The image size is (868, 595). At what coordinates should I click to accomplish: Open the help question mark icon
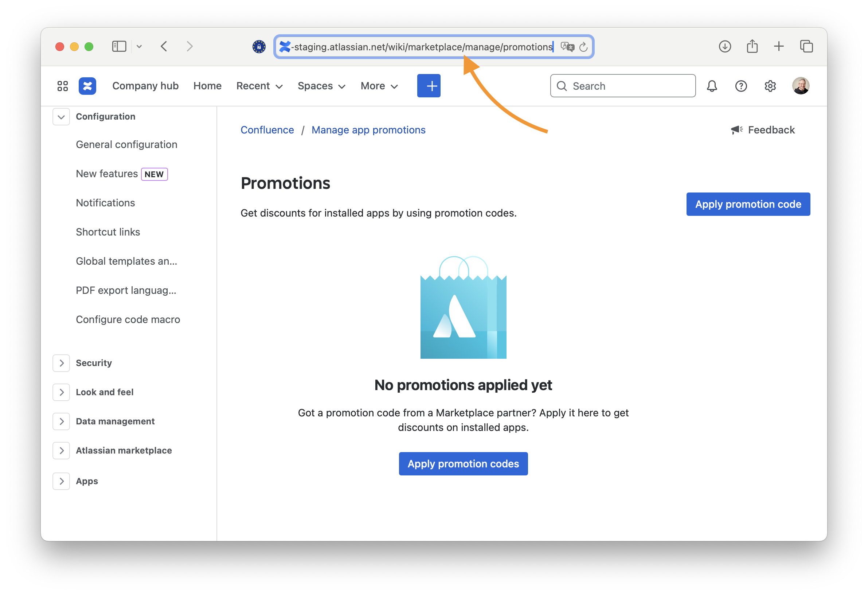pos(741,86)
